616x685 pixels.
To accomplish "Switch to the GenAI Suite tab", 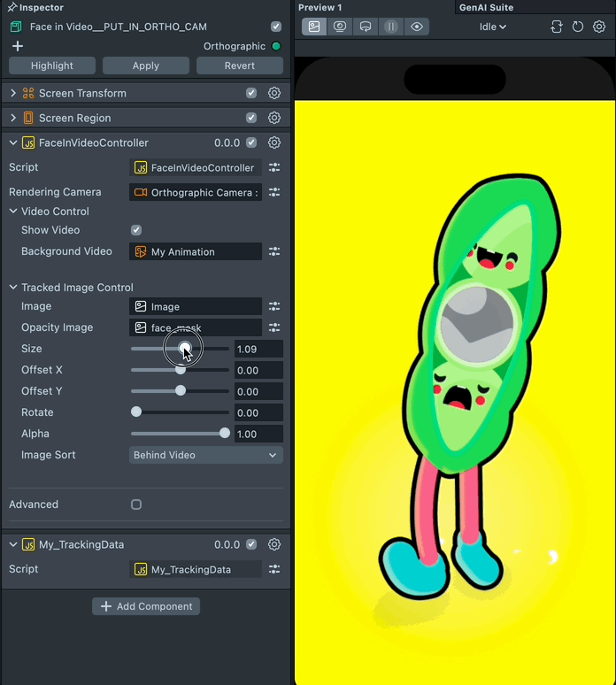I will point(486,7).
